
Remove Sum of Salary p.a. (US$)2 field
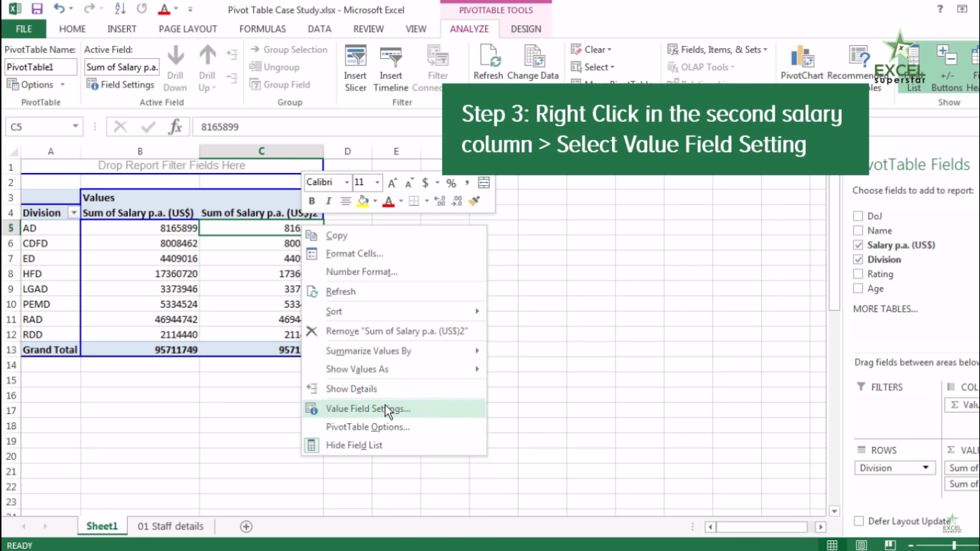point(394,331)
